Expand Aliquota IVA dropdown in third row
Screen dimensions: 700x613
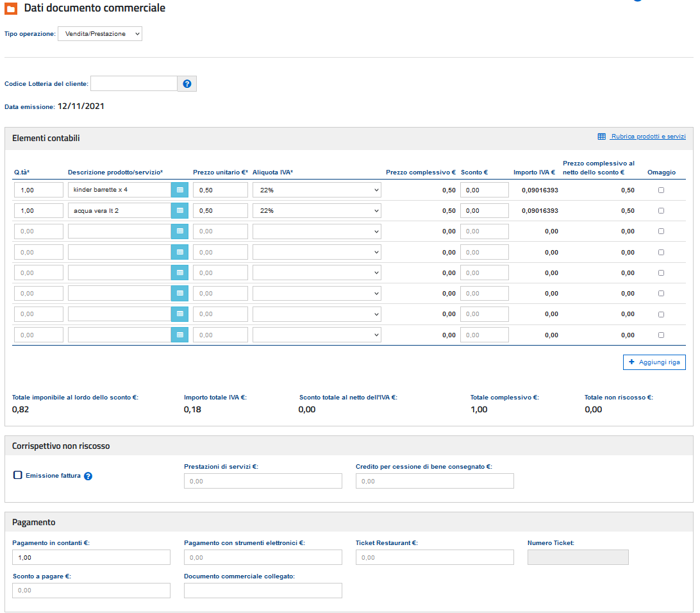[x=317, y=231]
